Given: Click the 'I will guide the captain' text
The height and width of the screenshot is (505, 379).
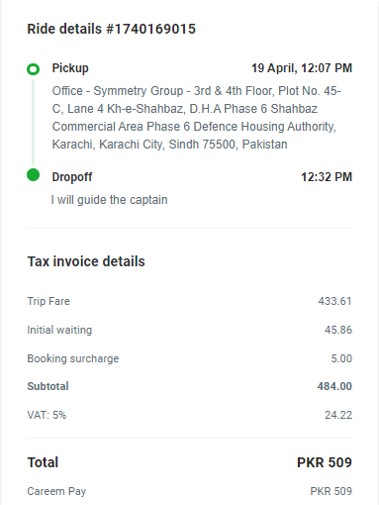Looking at the screenshot, I should click(x=109, y=200).
